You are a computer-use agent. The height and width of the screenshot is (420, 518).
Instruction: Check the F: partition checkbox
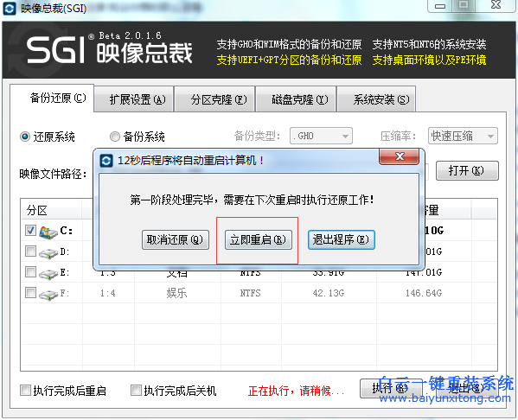(x=31, y=293)
